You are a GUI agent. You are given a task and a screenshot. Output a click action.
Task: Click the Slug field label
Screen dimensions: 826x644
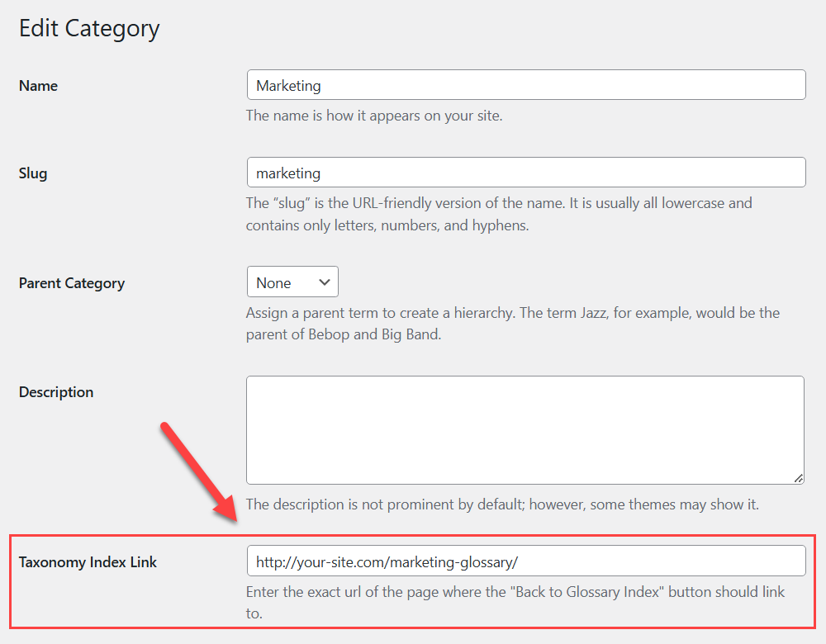(x=33, y=173)
